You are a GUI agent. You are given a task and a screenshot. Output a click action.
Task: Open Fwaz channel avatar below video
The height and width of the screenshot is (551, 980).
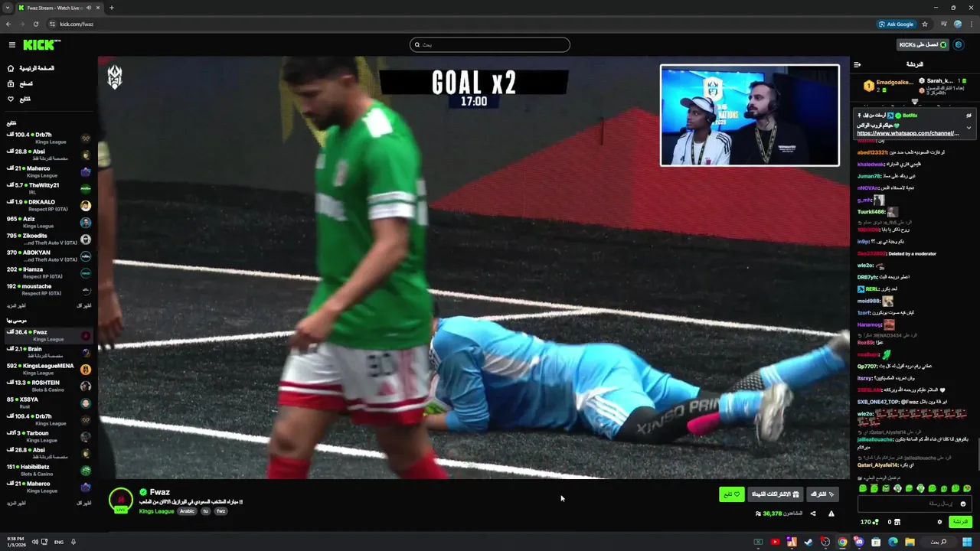pyautogui.click(x=121, y=500)
